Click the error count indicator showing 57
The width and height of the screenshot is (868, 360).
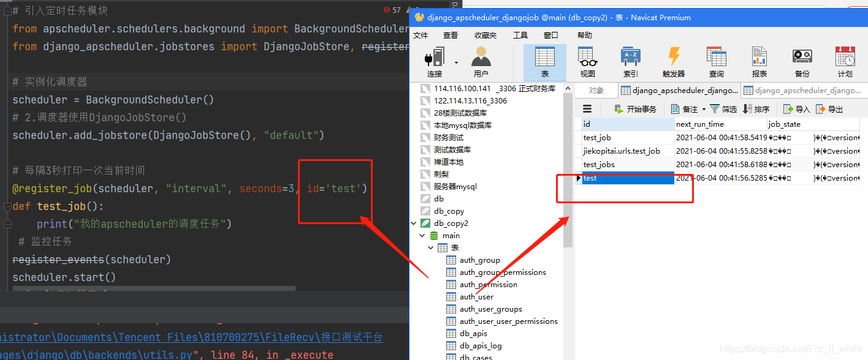pyautogui.click(x=392, y=10)
